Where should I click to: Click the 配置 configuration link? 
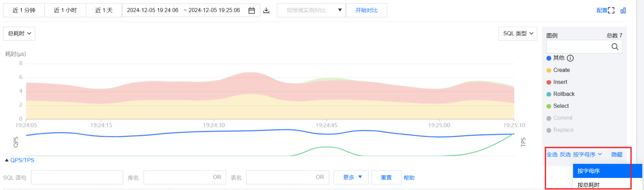click(x=602, y=10)
